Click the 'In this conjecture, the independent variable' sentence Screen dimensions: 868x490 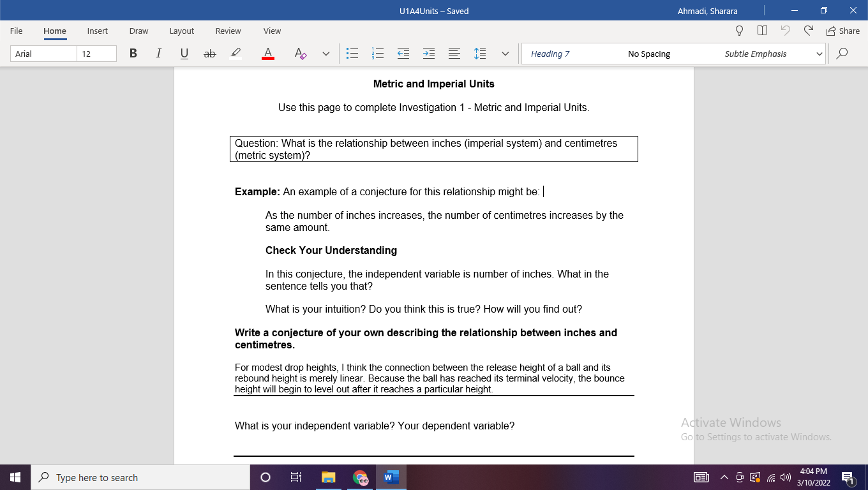point(437,280)
